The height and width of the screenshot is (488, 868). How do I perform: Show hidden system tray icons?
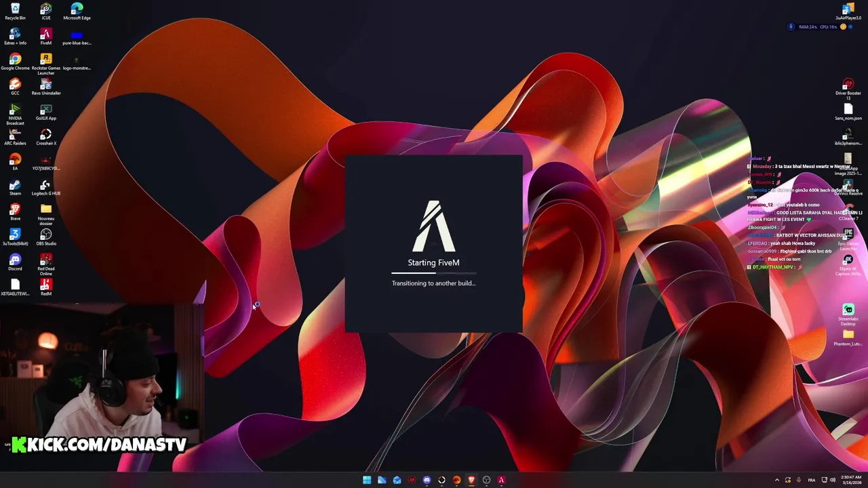(x=776, y=480)
